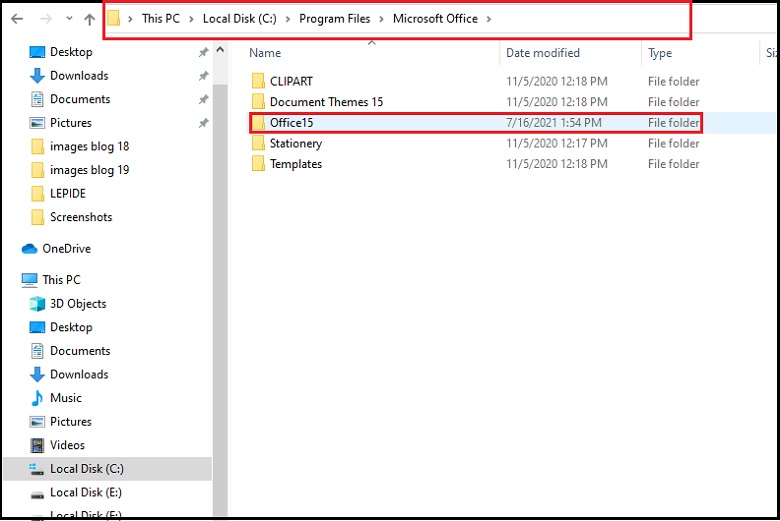This screenshot has height=521, width=780.
Task: Select 'Program Files' breadcrumb segment
Action: point(334,18)
